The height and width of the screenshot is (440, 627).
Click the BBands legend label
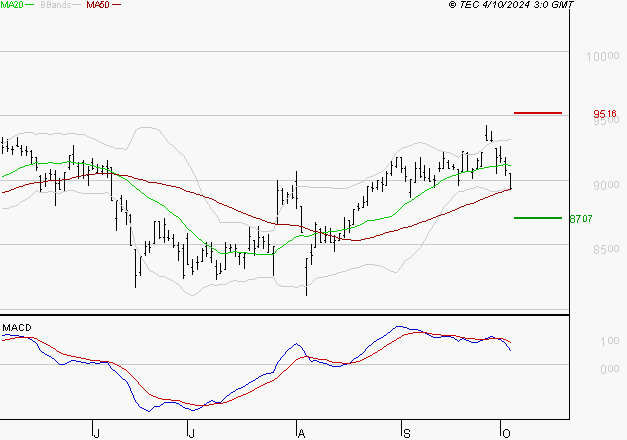coord(56,5)
